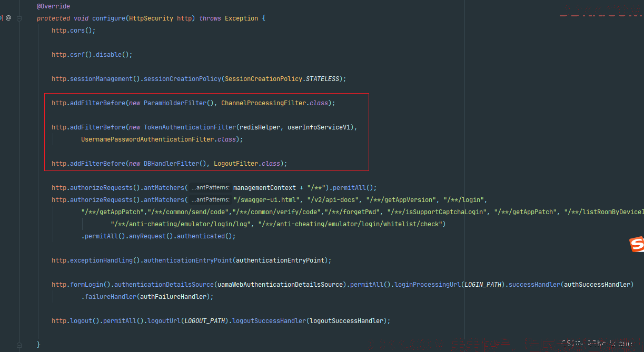
Task: Click "ParamHolderFilter" constructor
Action: pyautogui.click(x=175, y=103)
